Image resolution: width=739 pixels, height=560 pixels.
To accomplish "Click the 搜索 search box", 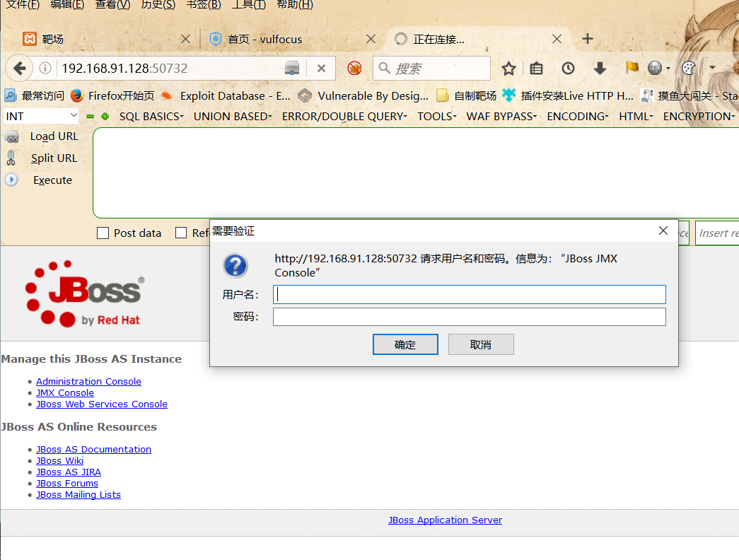I will click(431, 69).
